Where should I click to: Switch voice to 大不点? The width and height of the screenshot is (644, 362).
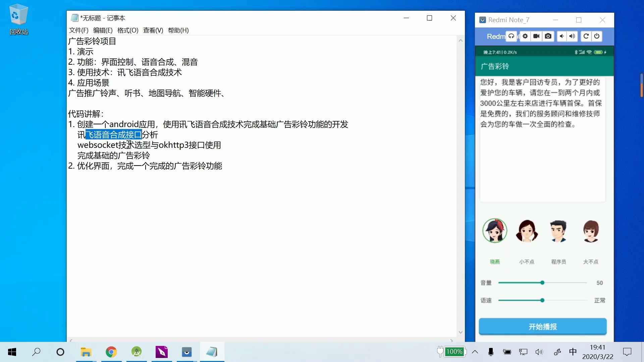(x=591, y=231)
